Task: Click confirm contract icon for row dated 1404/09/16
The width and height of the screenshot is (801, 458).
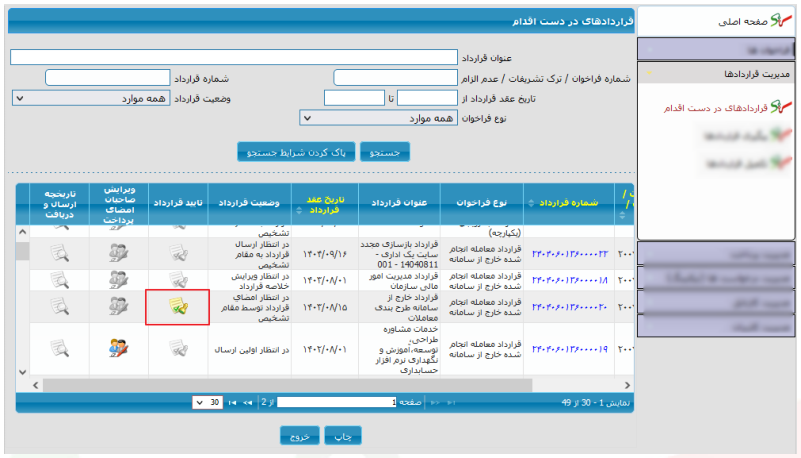Action: tap(178, 253)
